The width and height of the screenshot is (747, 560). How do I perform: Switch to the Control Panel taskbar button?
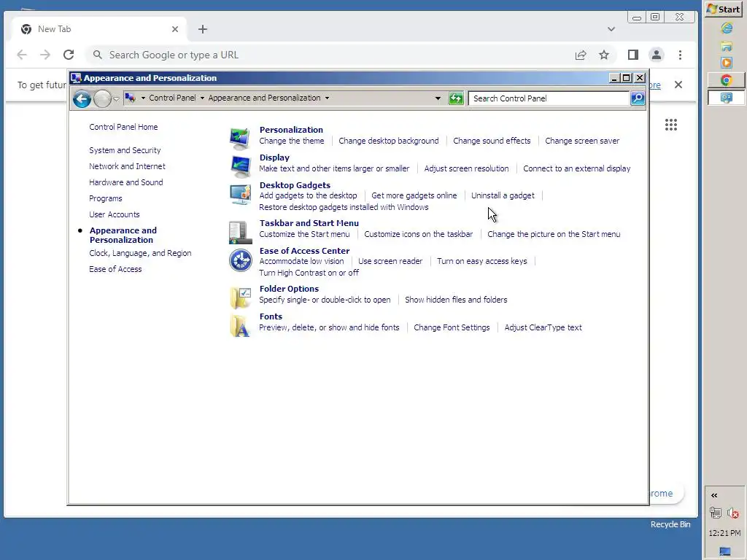pos(726,98)
